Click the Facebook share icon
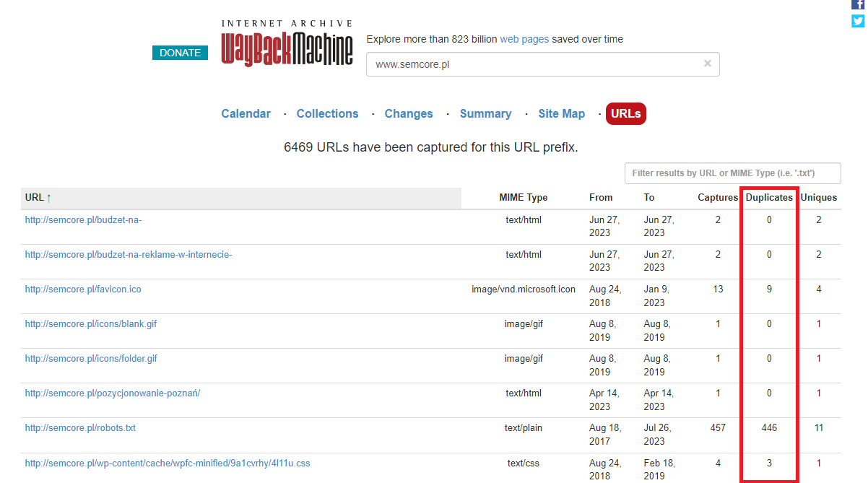Screen dimensions: 868x483 coord(859,4)
